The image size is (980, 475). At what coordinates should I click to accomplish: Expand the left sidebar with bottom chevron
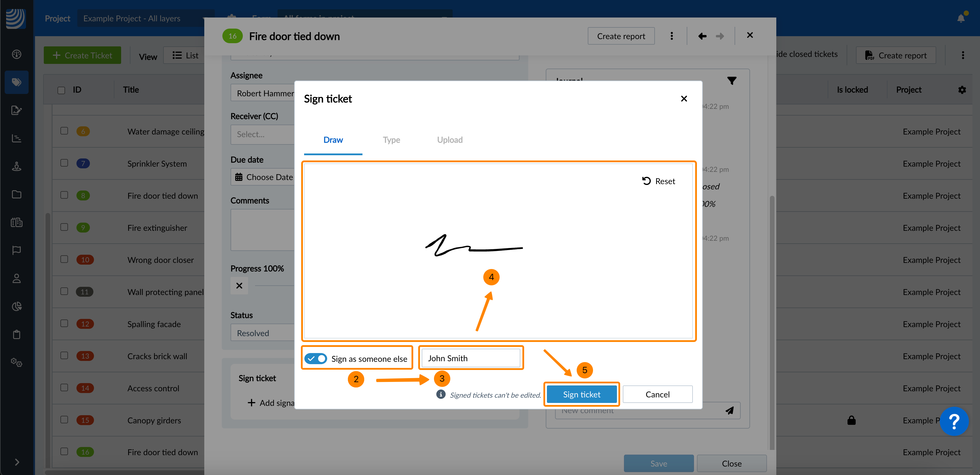[17, 462]
